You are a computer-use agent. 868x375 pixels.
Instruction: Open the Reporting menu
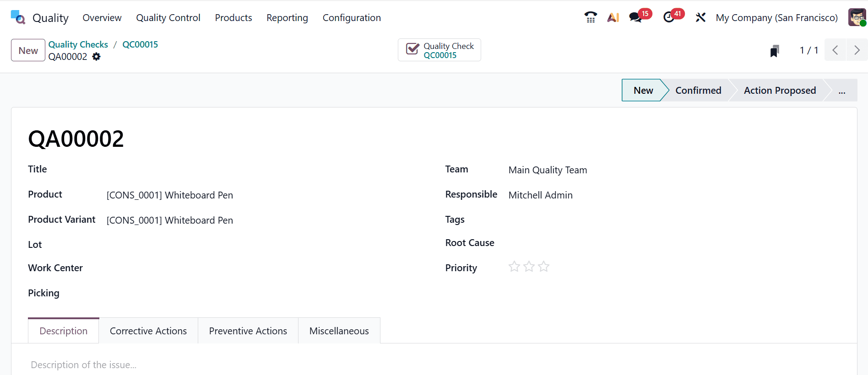(x=287, y=17)
